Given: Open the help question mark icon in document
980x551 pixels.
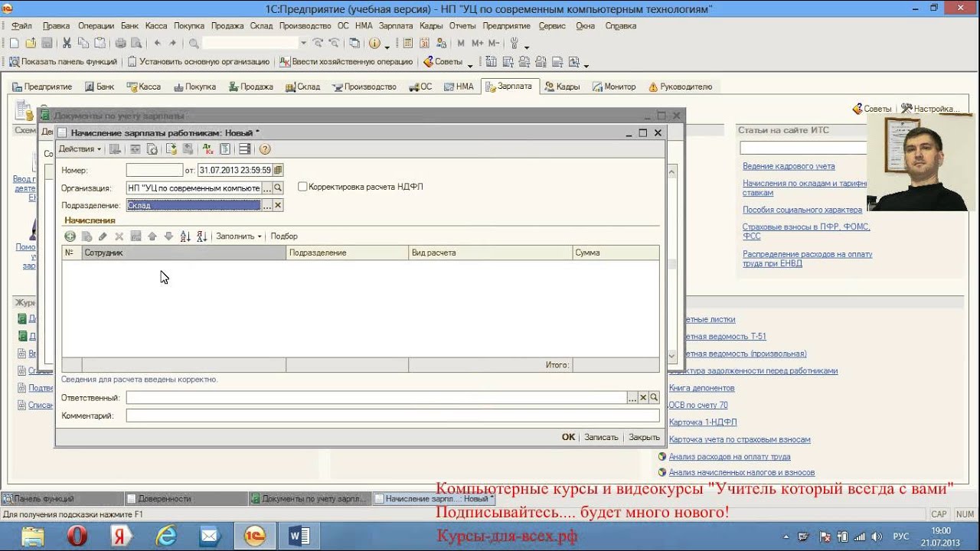Looking at the screenshot, I should pos(265,149).
